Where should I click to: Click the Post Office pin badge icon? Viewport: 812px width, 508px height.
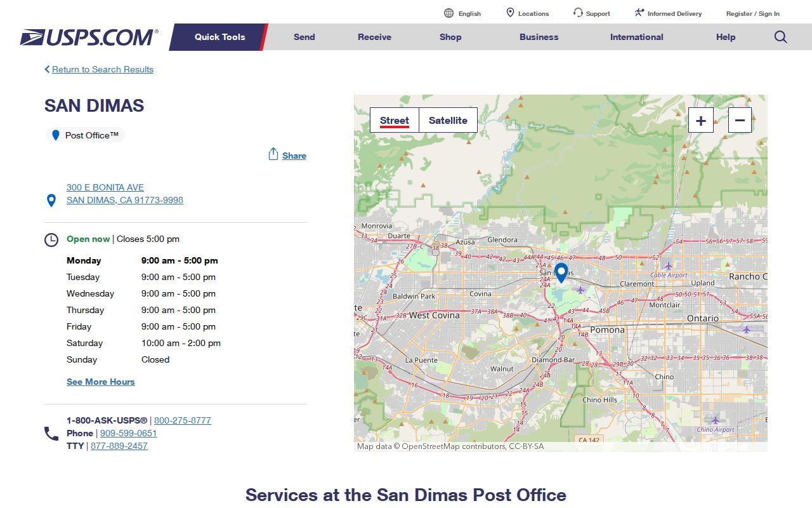click(x=56, y=135)
